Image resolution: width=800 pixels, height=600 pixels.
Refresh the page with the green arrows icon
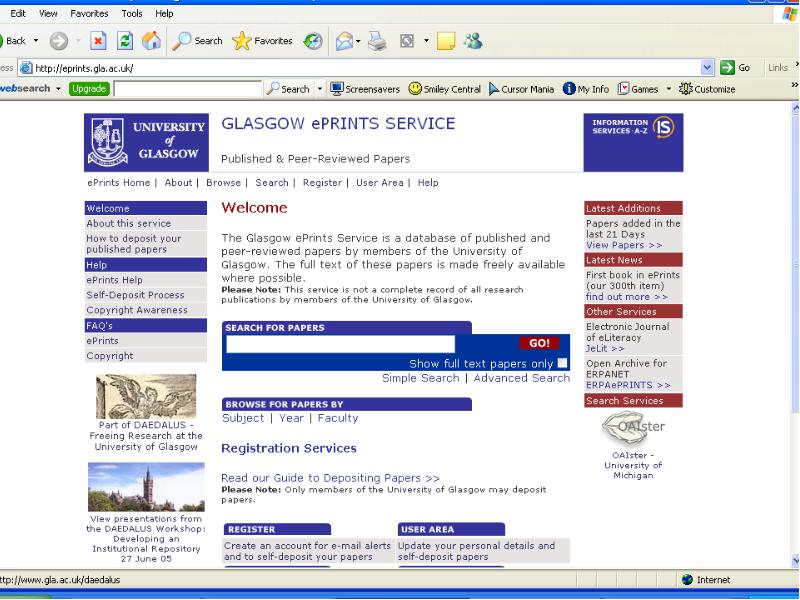pos(125,41)
